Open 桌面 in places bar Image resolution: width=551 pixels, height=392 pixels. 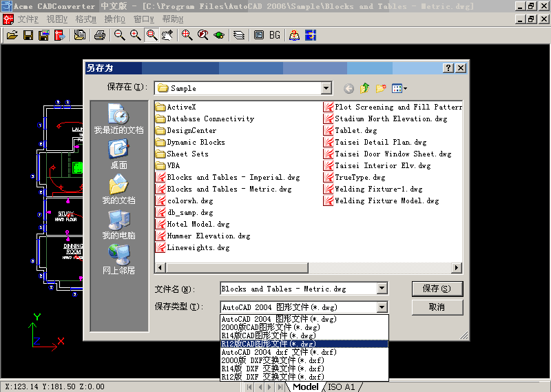click(118, 154)
